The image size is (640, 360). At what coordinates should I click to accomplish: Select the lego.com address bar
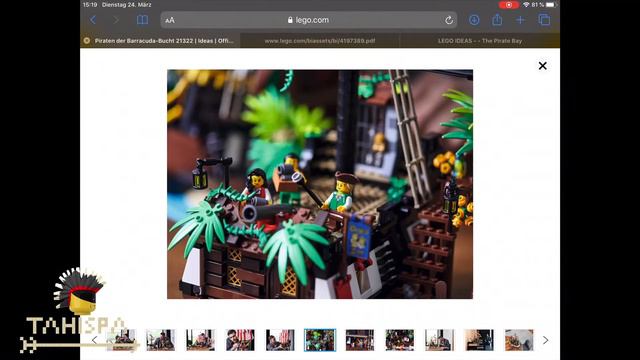309,20
